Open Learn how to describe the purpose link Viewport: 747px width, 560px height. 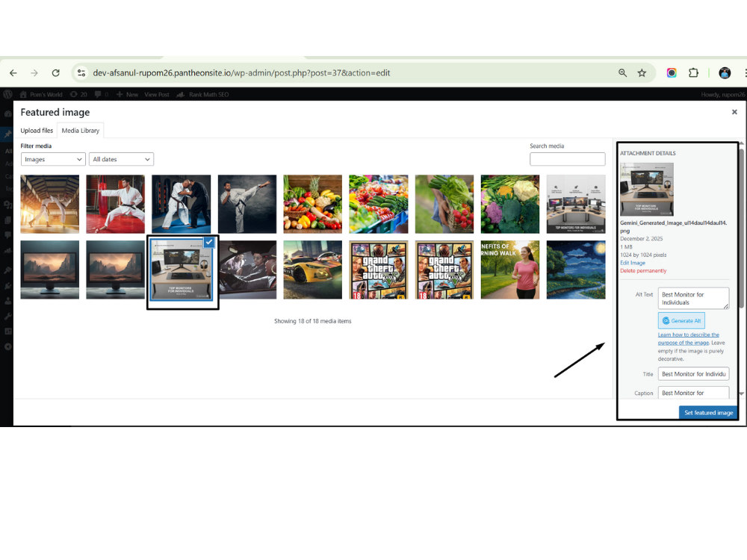[x=689, y=338]
